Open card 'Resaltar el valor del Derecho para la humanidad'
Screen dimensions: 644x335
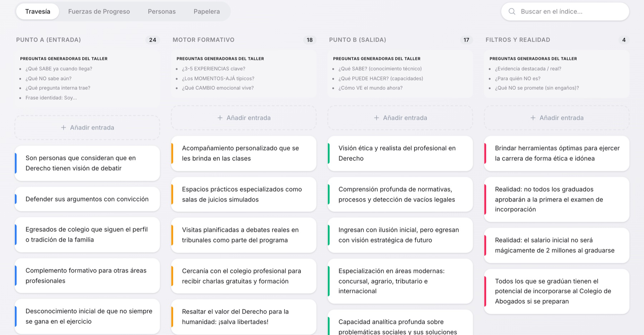coord(244,317)
